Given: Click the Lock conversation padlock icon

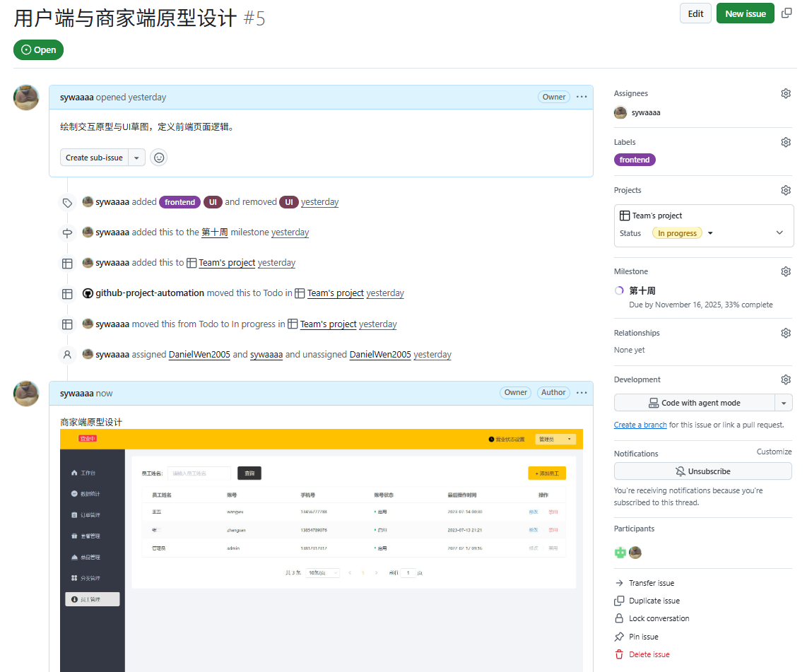Looking at the screenshot, I should click(x=619, y=618).
